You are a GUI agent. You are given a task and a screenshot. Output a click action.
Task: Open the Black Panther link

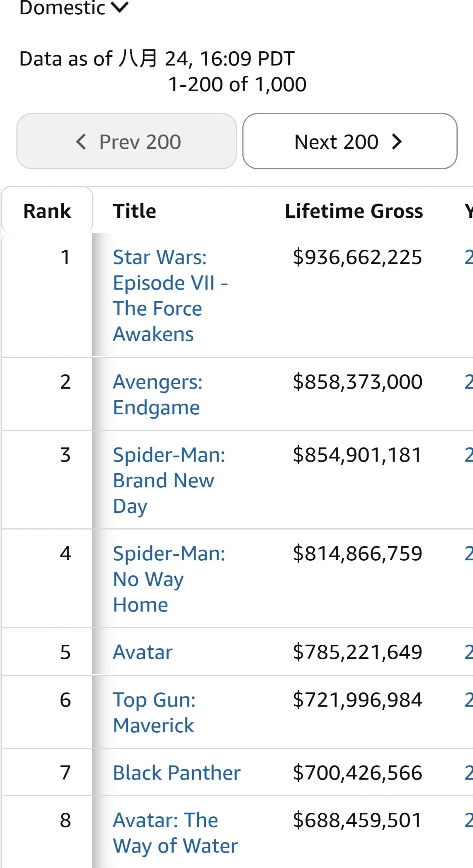tap(177, 773)
